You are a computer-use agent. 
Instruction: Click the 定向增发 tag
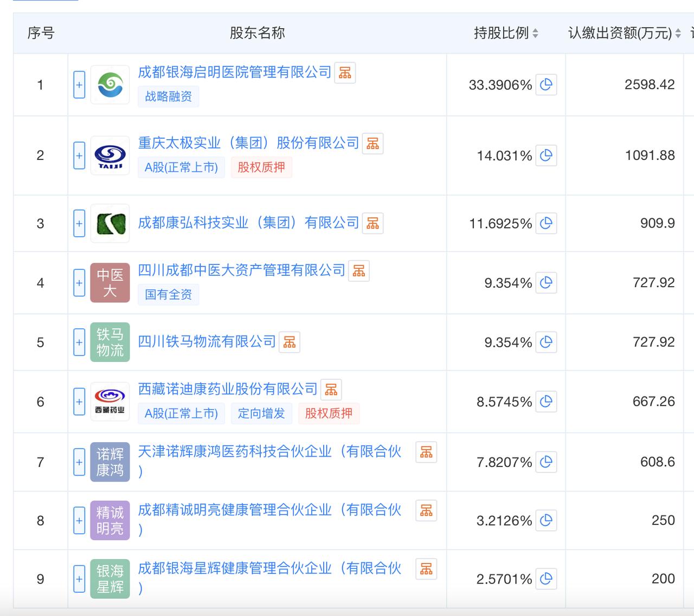coord(261,413)
